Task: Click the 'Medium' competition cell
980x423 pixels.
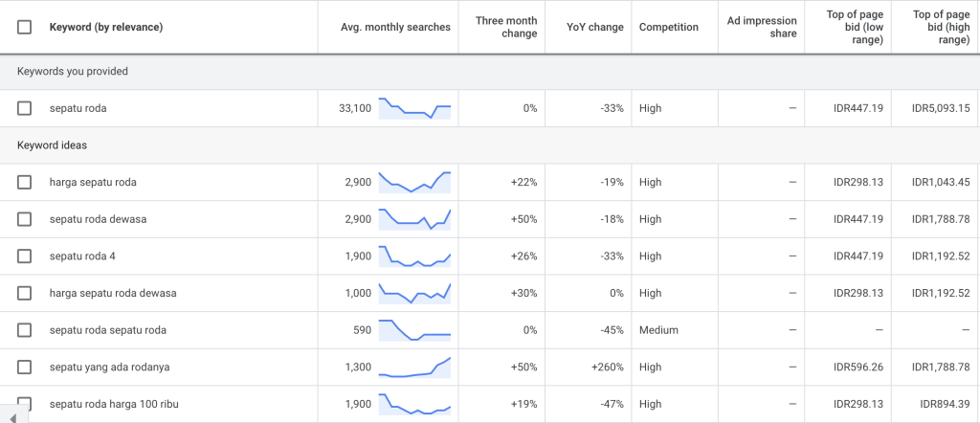Action: click(658, 330)
